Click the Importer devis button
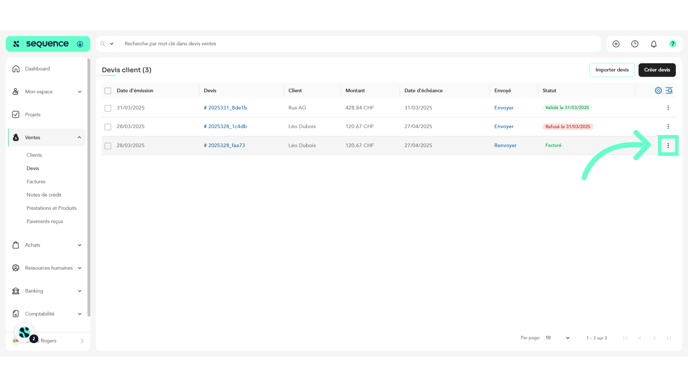This screenshot has height=387, width=688. coord(612,70)
